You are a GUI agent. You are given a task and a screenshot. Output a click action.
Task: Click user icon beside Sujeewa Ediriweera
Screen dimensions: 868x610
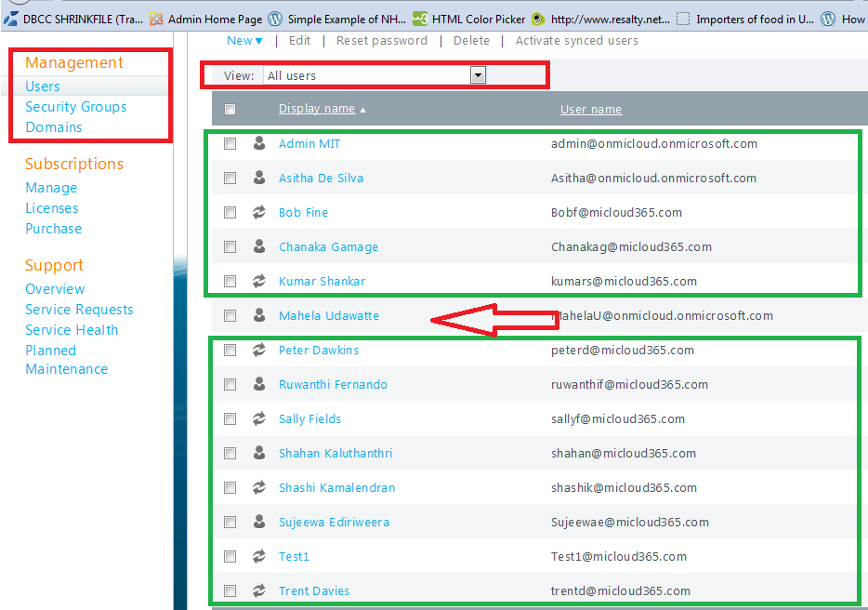coord(259,522)
